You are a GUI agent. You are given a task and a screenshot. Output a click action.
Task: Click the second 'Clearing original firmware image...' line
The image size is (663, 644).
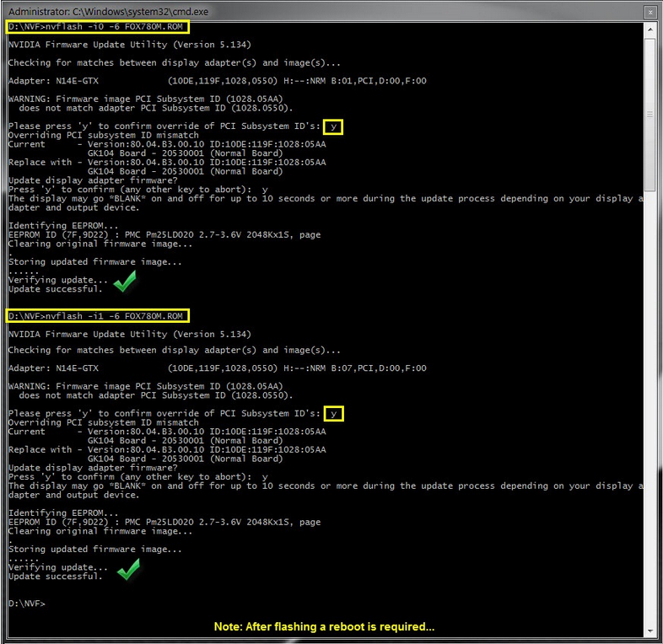pos(100,531)
